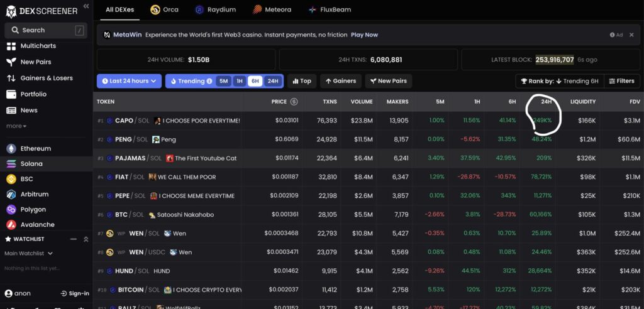
Task: Click the Sign-in link
Action: click(75, 293)
